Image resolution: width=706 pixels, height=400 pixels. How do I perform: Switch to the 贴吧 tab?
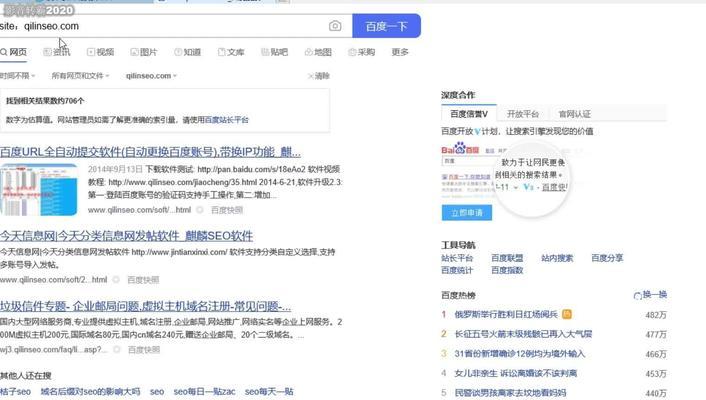[275, 52]
